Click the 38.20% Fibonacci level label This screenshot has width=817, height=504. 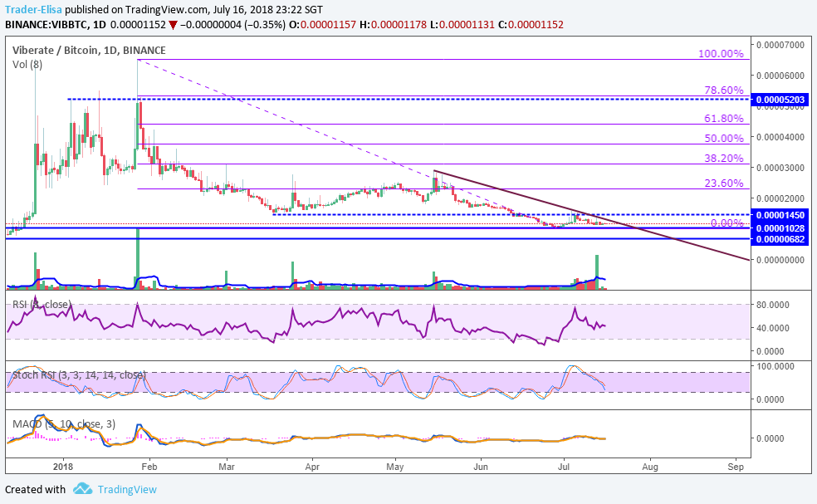pos(724,158)
